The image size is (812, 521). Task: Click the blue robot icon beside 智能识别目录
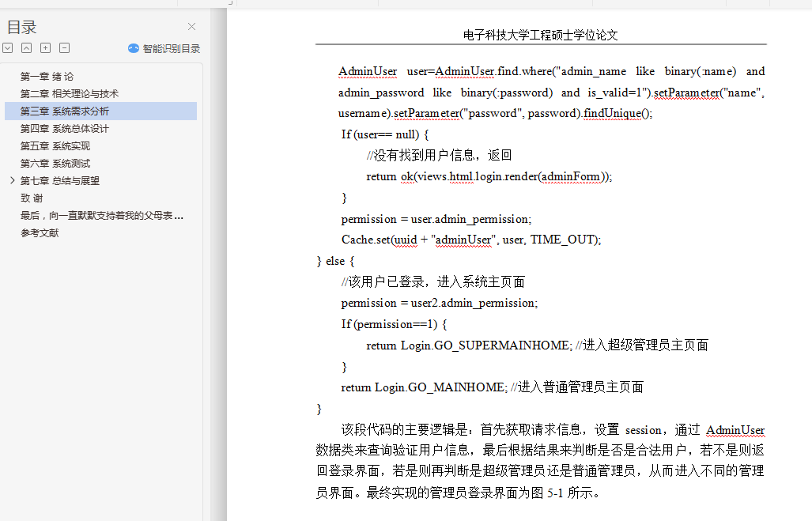134,48
